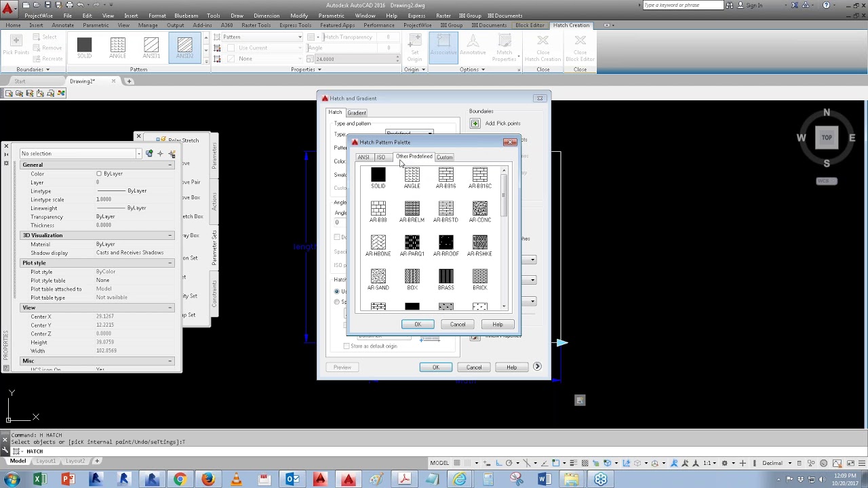The image size is (868, 488).
Task: Pick the AR-B88 hatch pattern
Action: pos(378,209)
